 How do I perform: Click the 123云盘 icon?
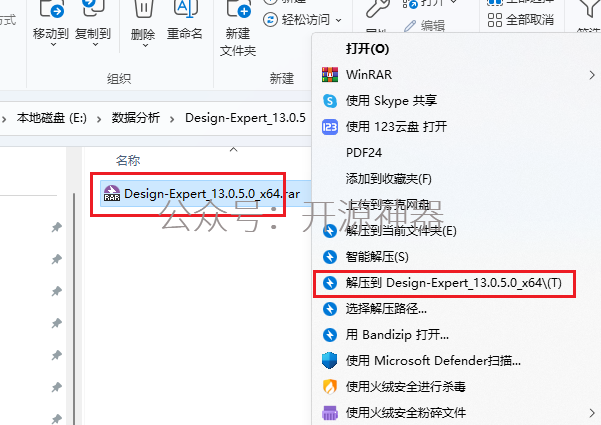coord(330,127)
